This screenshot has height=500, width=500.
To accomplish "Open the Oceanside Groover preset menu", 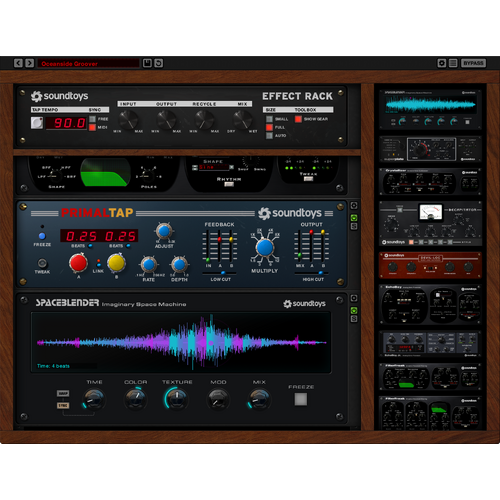I will point(88,63).
